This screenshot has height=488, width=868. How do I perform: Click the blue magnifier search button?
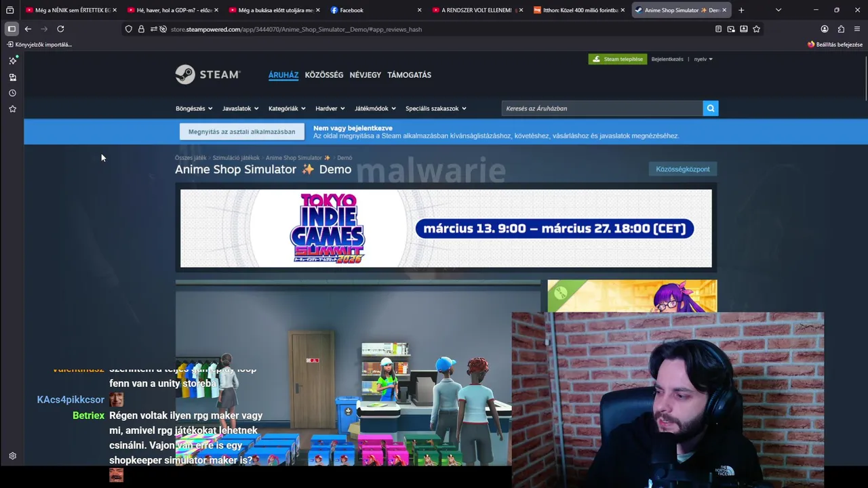click(711, 108)
